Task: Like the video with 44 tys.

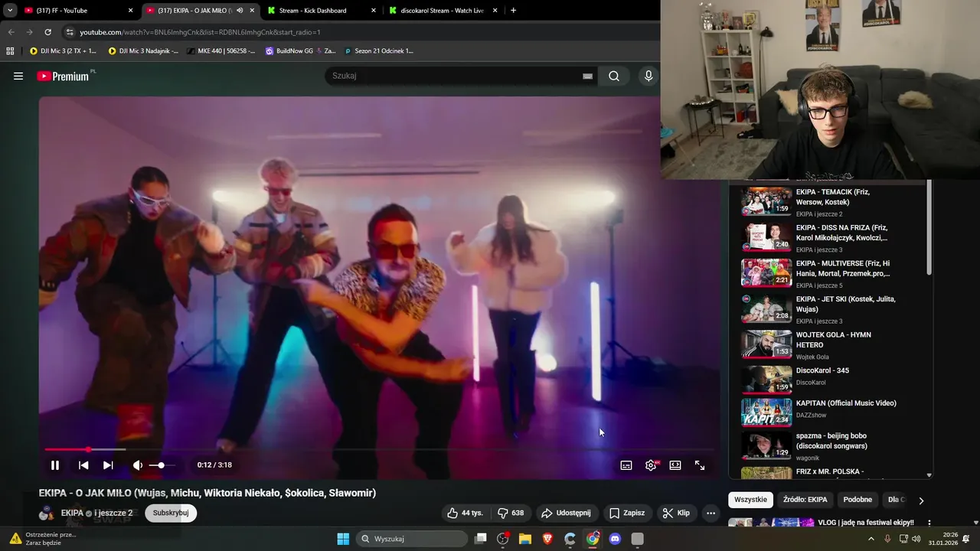Action: tap(465, 513)
